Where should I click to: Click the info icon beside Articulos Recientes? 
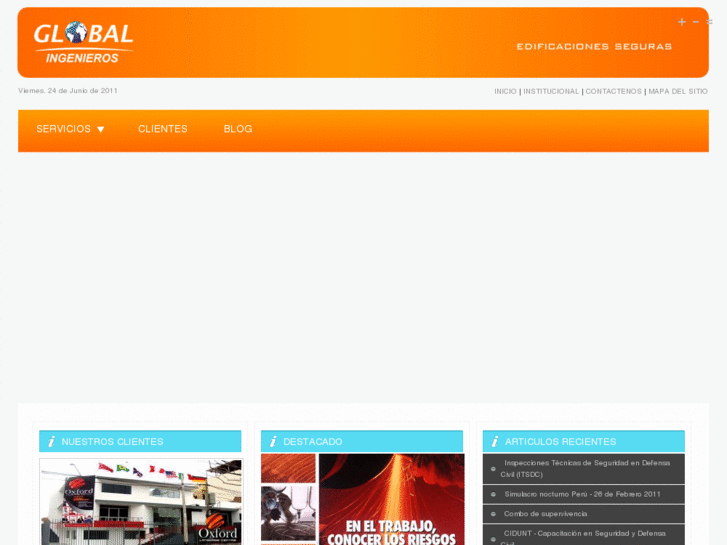coord(495,442)
